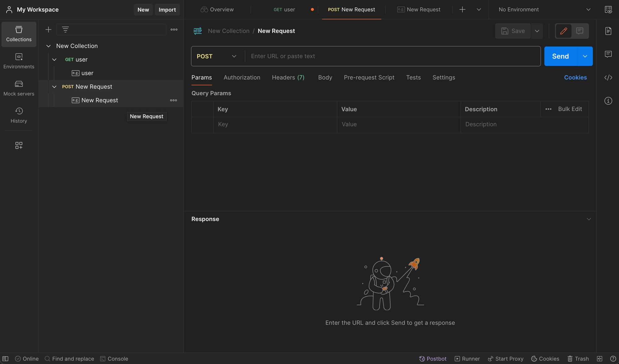Open the GET user request tab

tap(284, 10)
